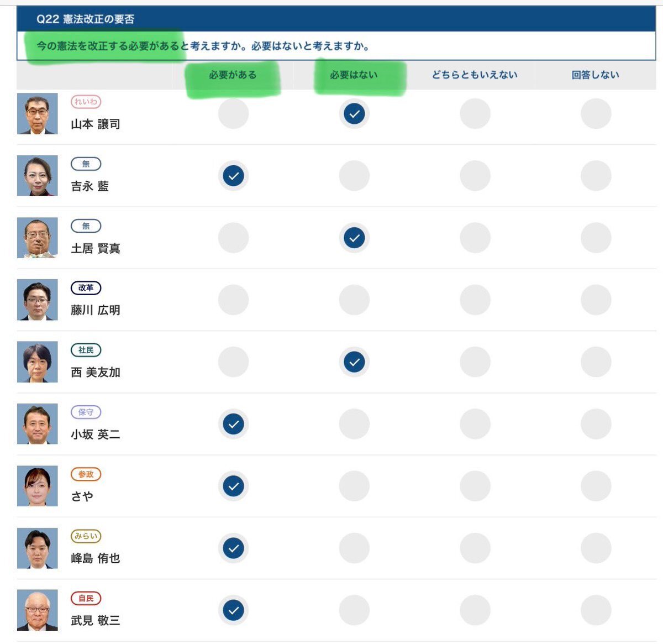
Task: Click the 保守 party badge
Action: [x=86, y=412]
